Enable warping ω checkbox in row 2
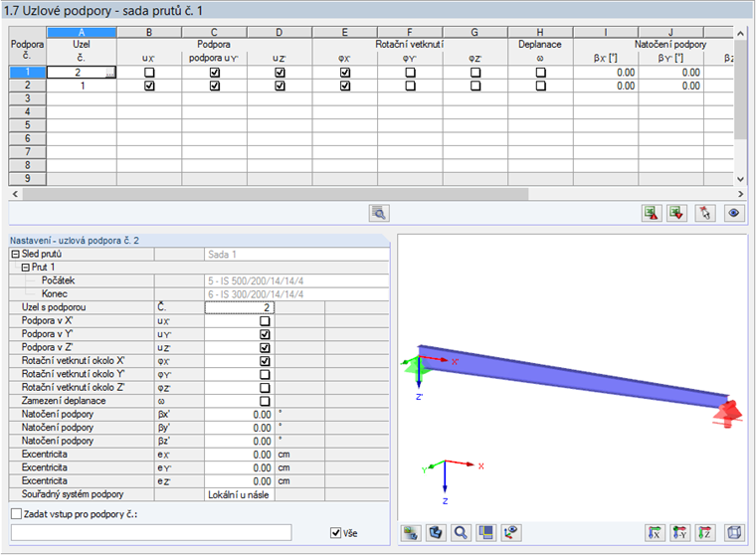The height and width of the screenshot is (555, 756). pyautogui.click(x=541, y=86)
